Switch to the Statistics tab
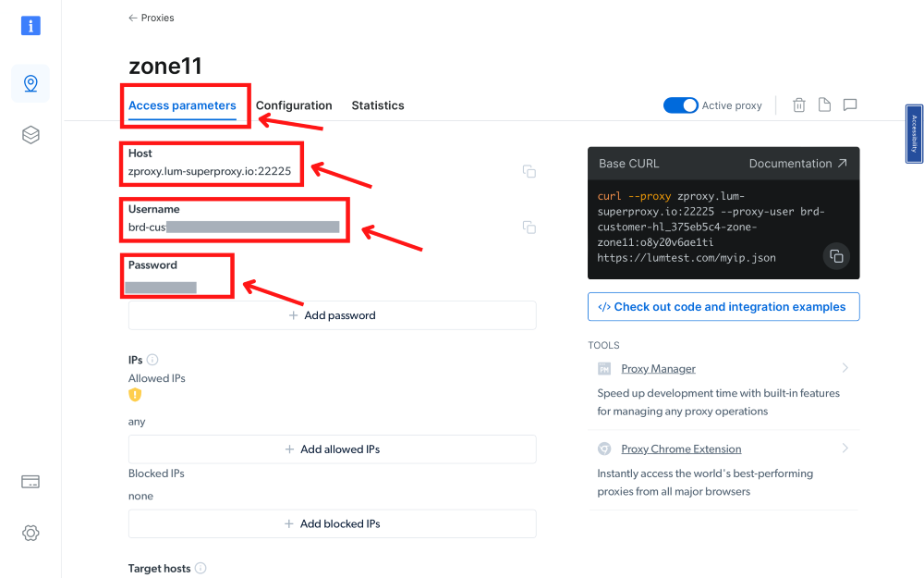Viewport: 924px width, 578px height. pyautogui.click(x=377, y=105)
